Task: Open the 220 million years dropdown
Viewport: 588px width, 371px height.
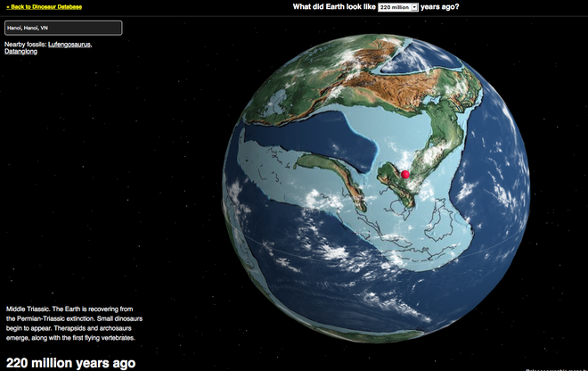Action: tap(398, 7)
